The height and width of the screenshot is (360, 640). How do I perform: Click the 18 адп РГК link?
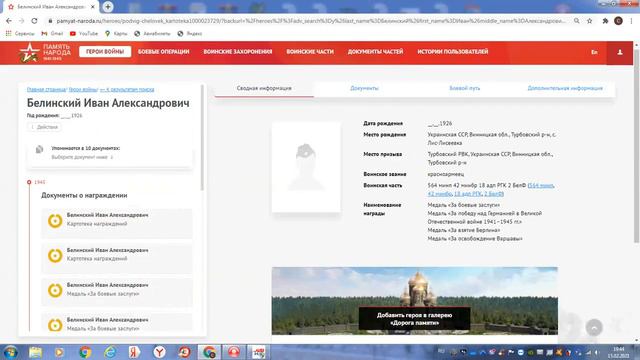coord(468,193)
